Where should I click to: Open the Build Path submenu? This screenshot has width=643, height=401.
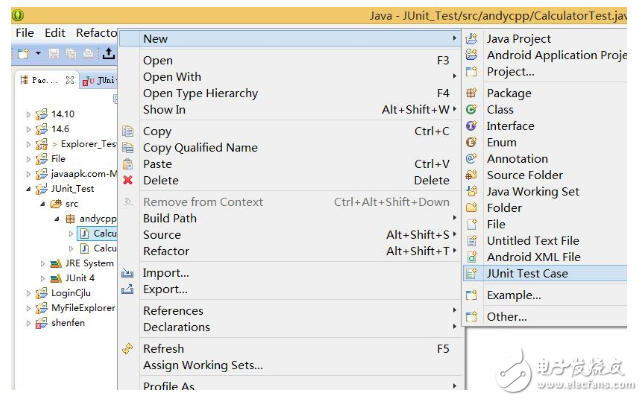click(x=170, y=218)
